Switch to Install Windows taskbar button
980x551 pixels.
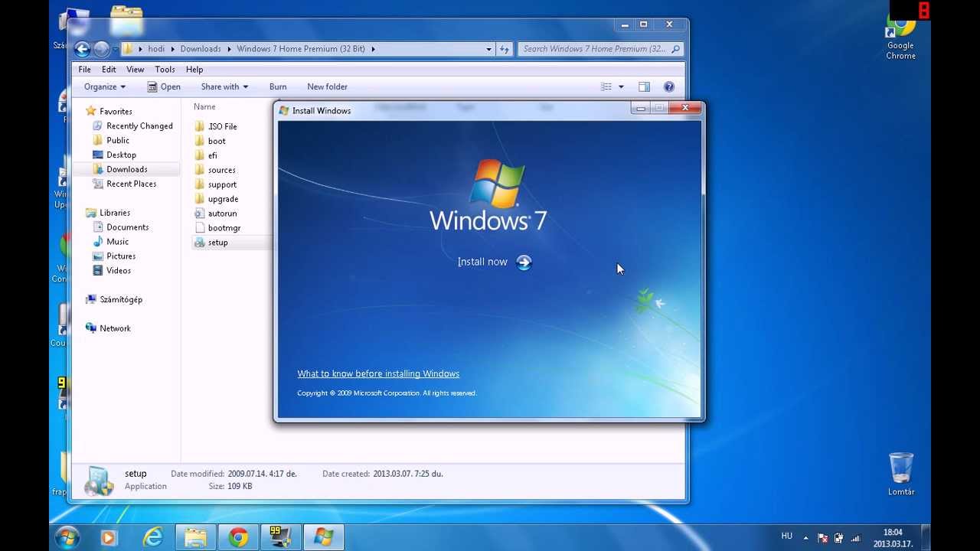coord(324,538)
